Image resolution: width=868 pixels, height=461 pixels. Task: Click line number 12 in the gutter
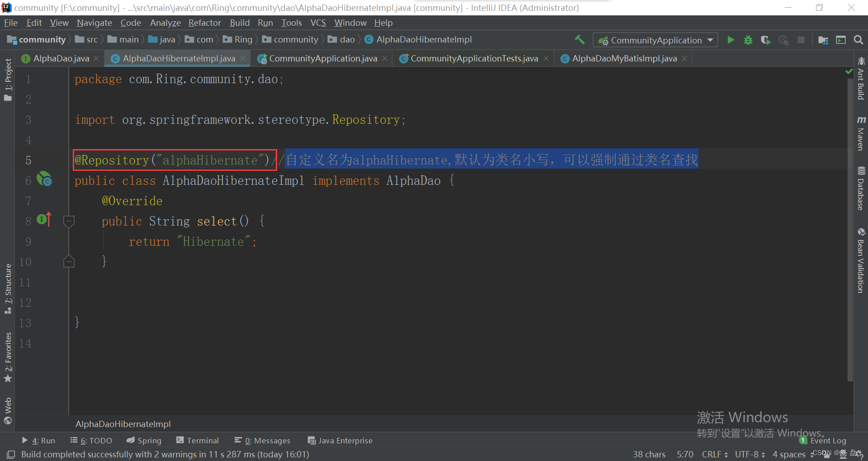25,303
